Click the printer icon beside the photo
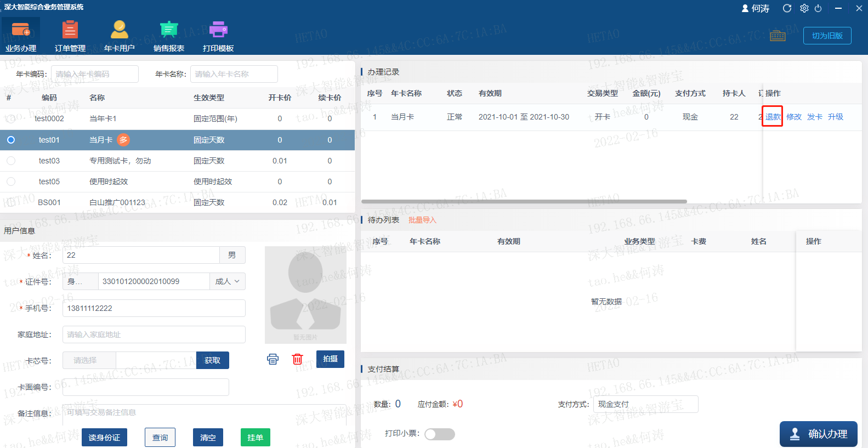Viewport: 868px width, 448px height. pyautogui.click(x=273, y=359)
